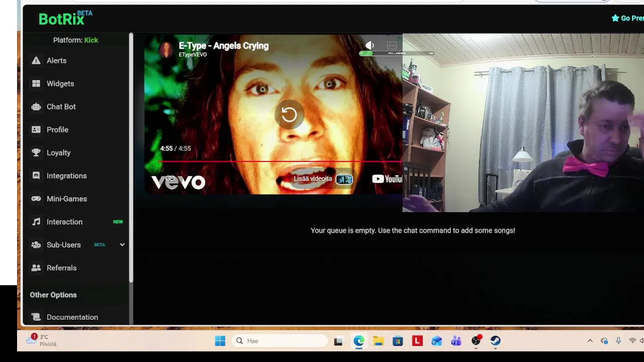Screen dimensions: 644x362
Task: Click the Loyalty trophy icon
Action: (36, 153)
